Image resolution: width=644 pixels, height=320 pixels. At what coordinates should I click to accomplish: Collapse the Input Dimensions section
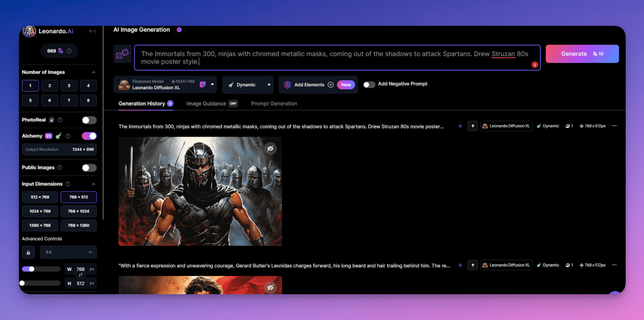point(94,184)
